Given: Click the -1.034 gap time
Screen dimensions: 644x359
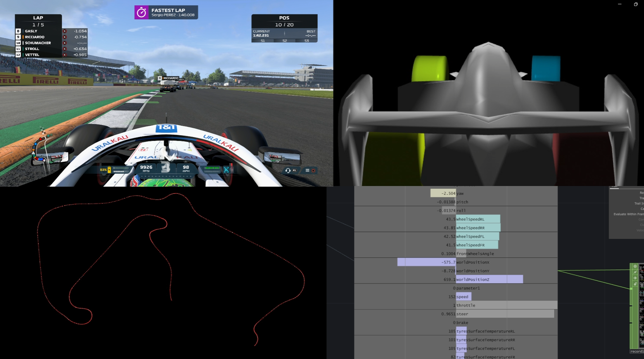Looking at the screenshot, I should [80, 31].
